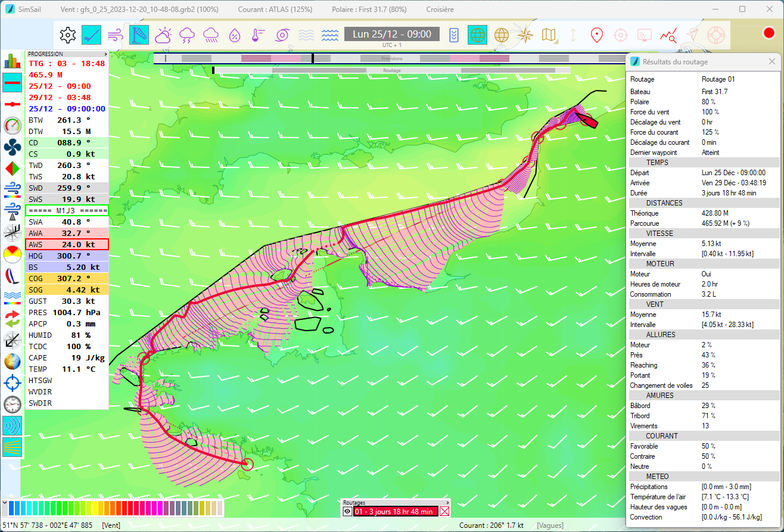Toggle visibility eye of routing 01
The image size is (784, 532).
click(x=347, y=511)
